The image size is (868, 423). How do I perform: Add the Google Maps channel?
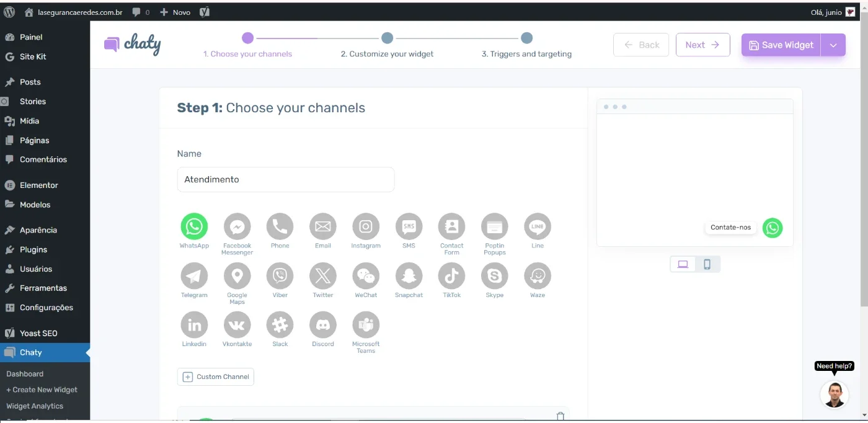pyautogui.click(x=237, y=275)
